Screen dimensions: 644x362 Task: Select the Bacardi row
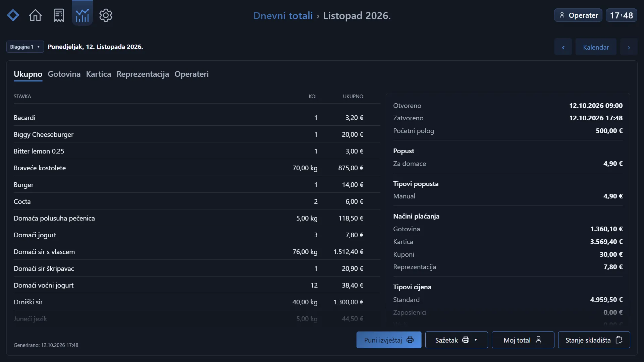click(x=197, y=118)
